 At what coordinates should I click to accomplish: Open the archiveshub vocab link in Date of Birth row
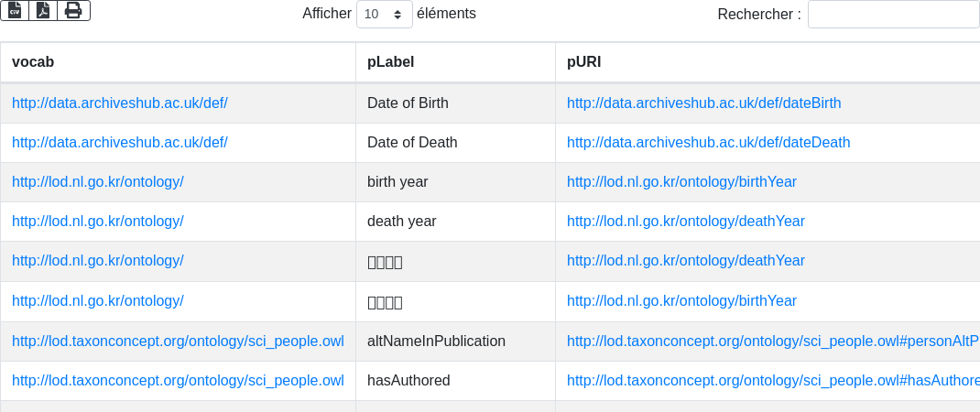pyautogui.click(x=120, y=103)
